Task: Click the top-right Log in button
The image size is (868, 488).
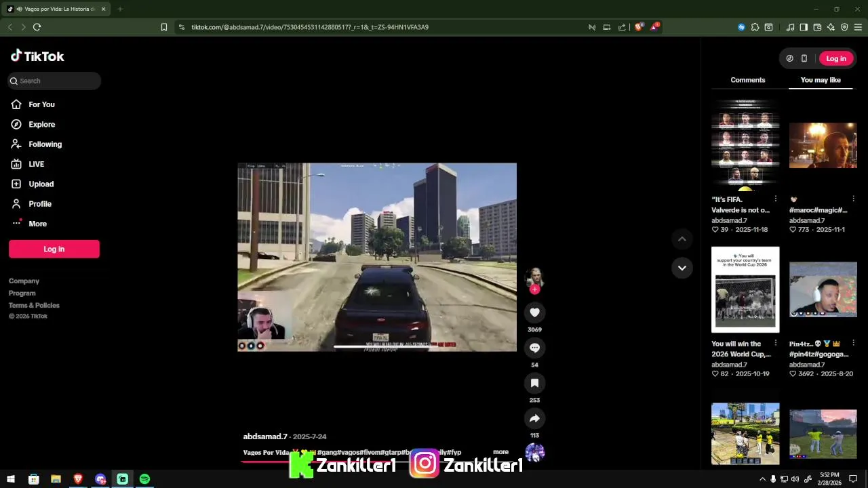Action: click(836, 58)
